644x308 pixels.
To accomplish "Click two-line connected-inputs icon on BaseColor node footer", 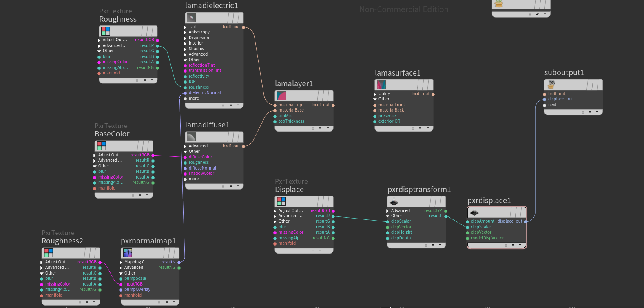I will (x=140, y=195).
